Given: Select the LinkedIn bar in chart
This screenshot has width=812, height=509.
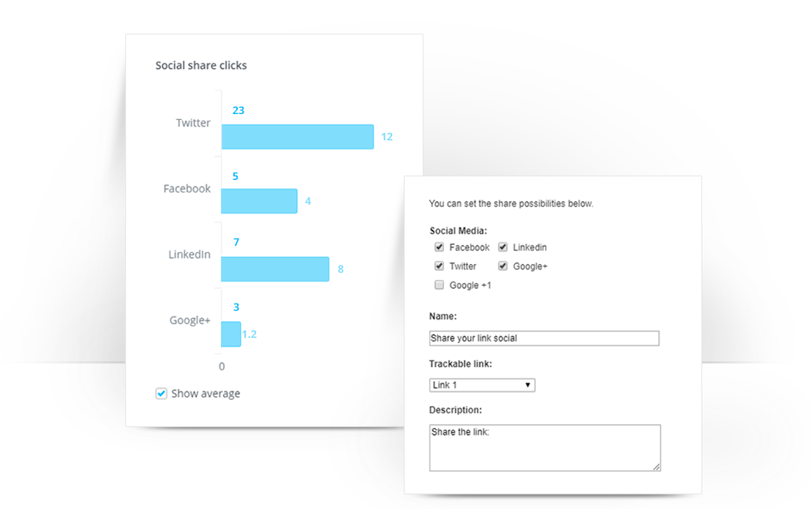Looking at the screenshot, I should (x=275, y=269).
